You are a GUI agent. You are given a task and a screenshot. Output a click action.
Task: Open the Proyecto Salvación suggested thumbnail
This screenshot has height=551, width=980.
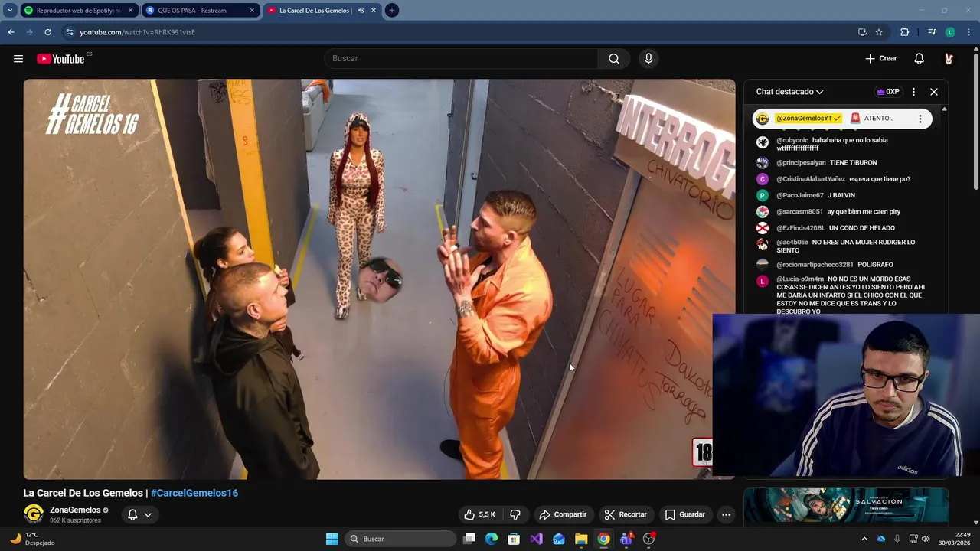pos(846,506)
